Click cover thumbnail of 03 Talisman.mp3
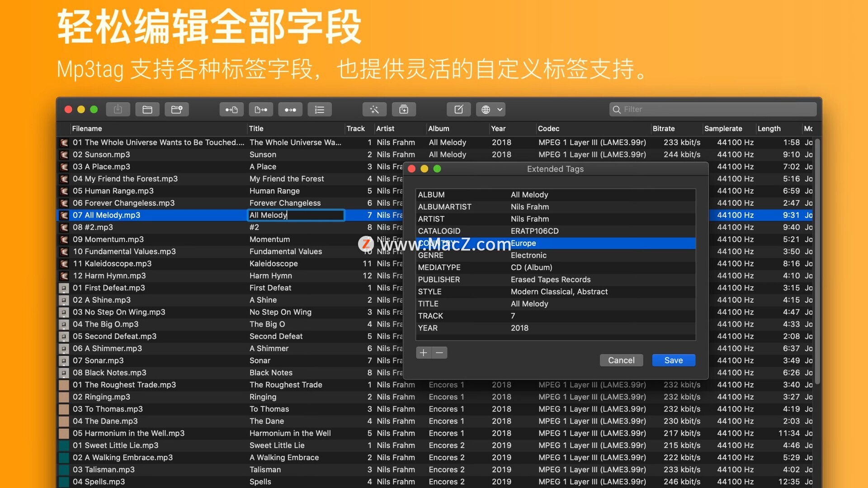 coord(64,469)
